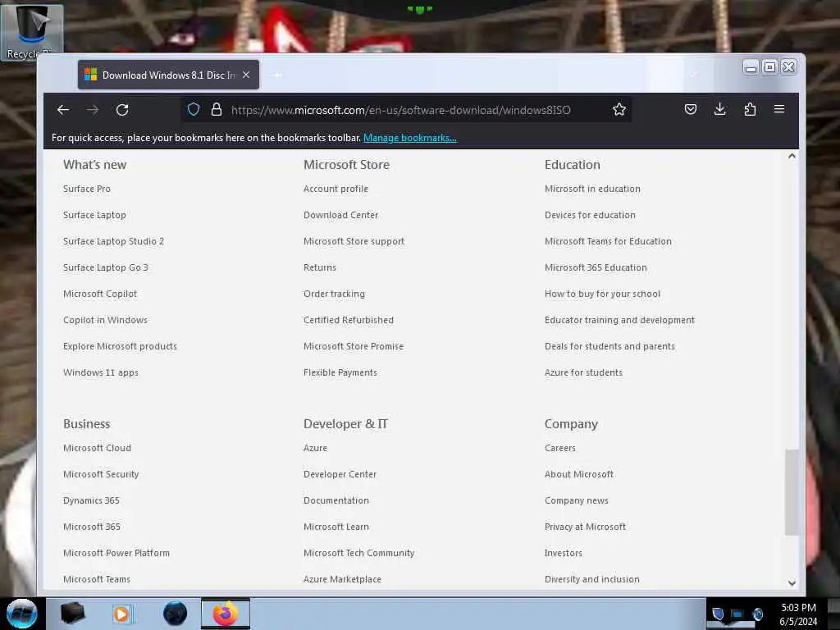Click the forward navigation arrow
Screen dimensions: 840x630
(x=93, y=110)
